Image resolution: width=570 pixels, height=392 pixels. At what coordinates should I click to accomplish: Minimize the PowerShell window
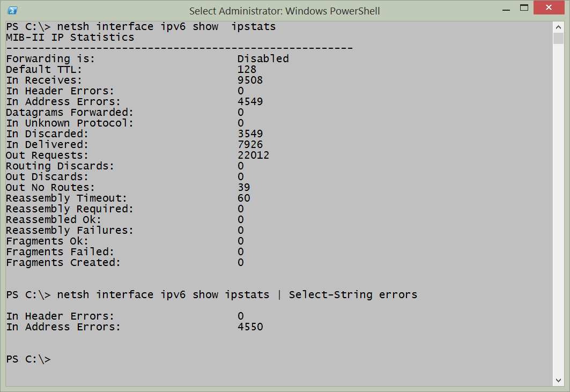coord(505,8)
